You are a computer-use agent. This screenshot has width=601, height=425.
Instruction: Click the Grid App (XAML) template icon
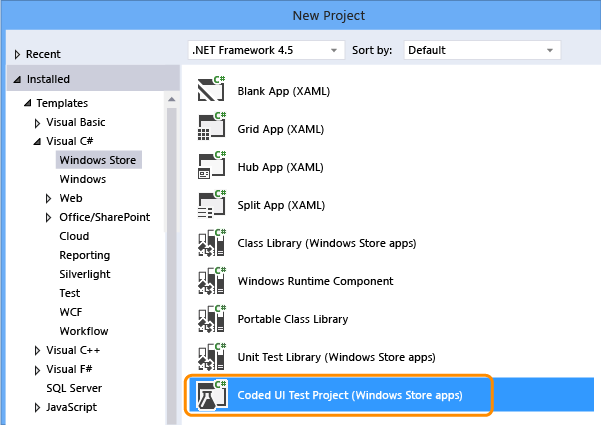pos(211,126)
